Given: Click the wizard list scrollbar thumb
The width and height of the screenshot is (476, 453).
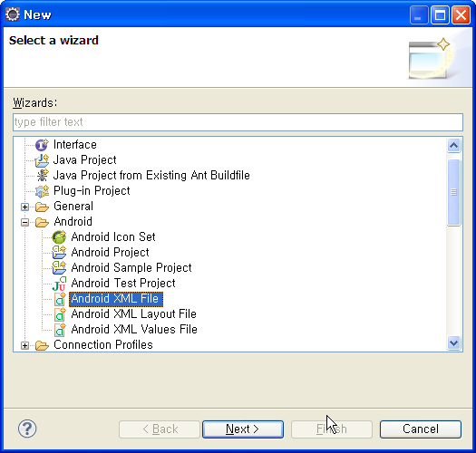Looking at the screenshot, I should tap(454, 192).
